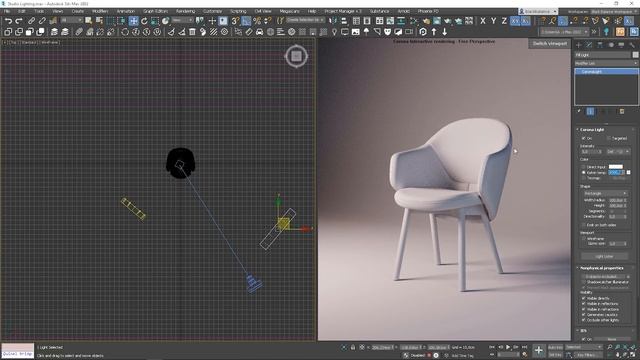Restrict to XY plane
This screenshot has width=640, height=360.
pos(515,20)
